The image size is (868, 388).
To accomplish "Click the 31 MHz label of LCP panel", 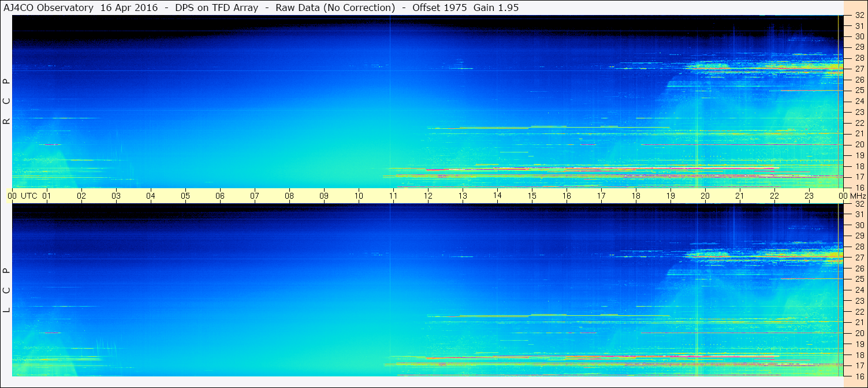I will 859,214.
